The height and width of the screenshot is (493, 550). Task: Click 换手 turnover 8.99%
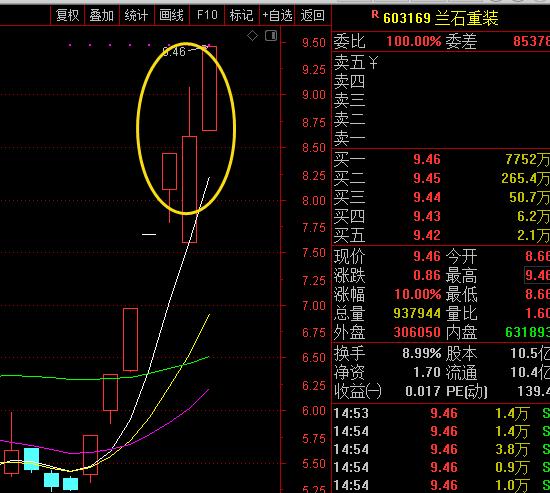point(421,353)
